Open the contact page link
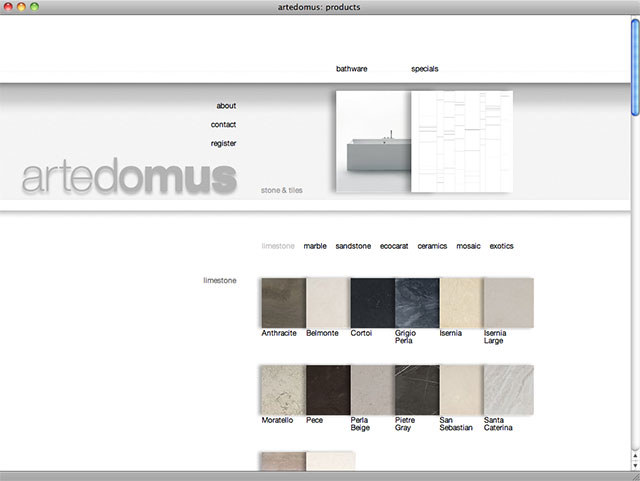640x481 pixels. (223, 125)
